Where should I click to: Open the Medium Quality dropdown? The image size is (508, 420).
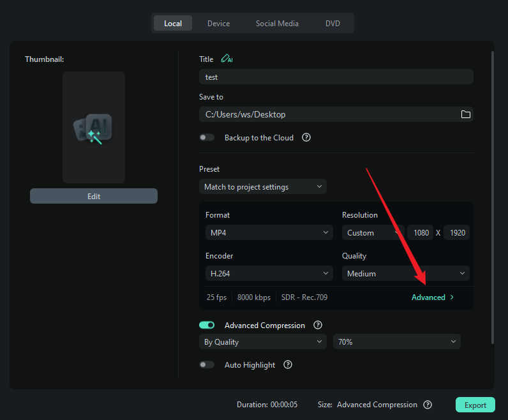(x=405, y=274)
